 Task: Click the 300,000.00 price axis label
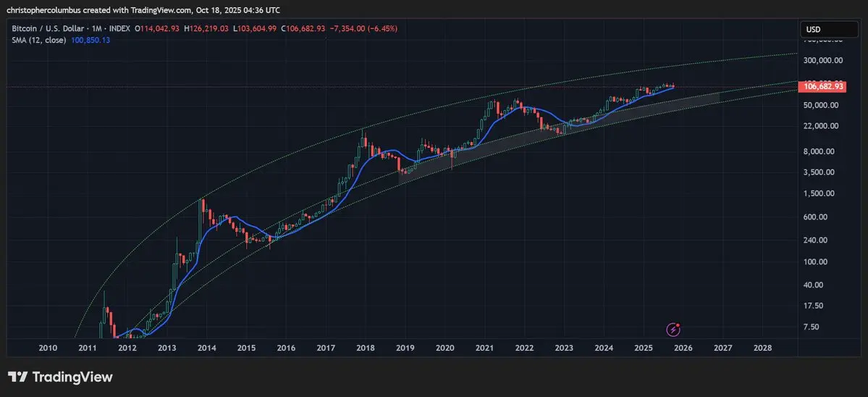coord(823,60)
